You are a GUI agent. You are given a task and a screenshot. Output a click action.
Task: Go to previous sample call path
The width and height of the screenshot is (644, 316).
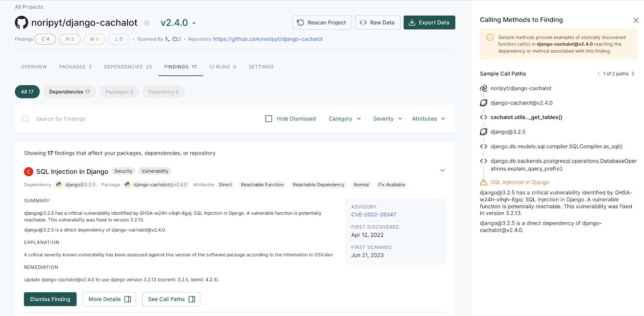point(599,74)
